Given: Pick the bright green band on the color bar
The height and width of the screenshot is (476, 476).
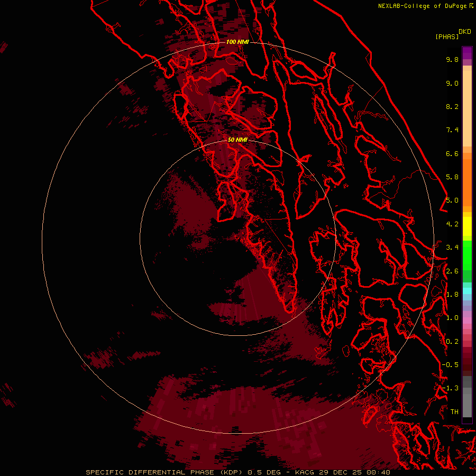Looking at the screenshot, I should [x=467, y=255].
